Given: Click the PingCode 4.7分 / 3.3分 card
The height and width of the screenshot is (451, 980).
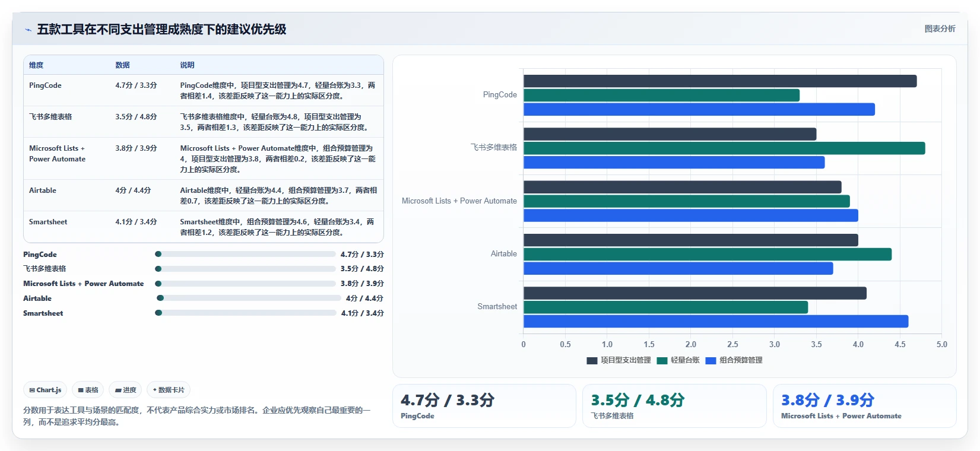Looking at the screenshot, I should click(484, 405).
